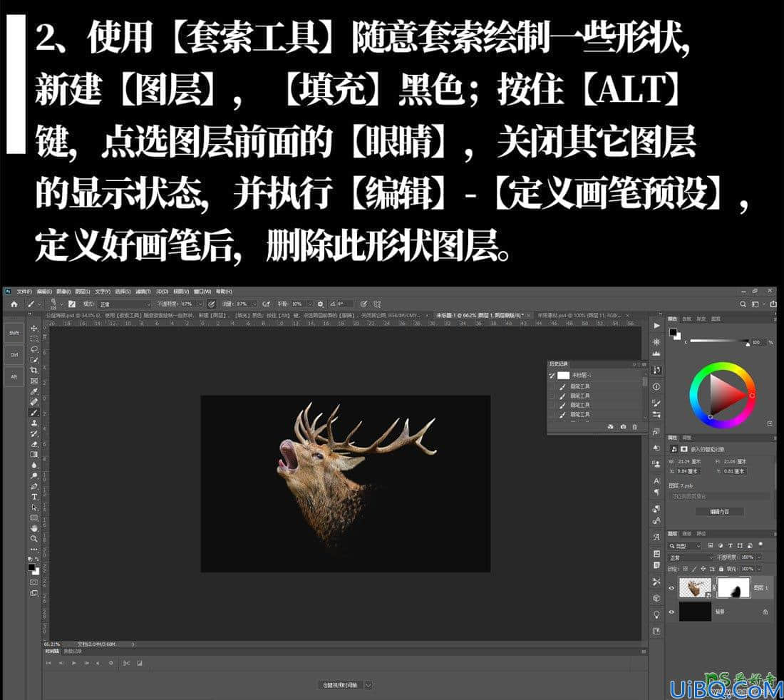Viewport: 784px width, 700px height.
Task: Select the Clone Stamp tool
Action: tap(34, 423)
